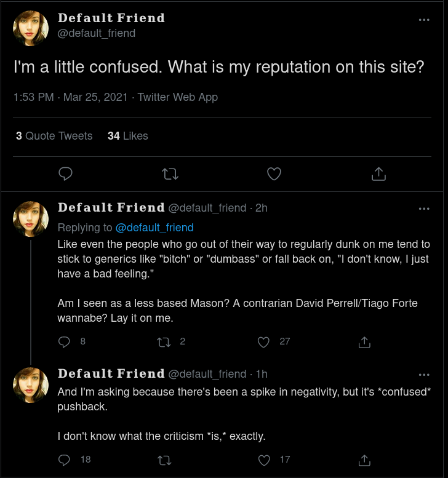
Task: Share the reply mentioning David Perrell
Action: point(364,341)
